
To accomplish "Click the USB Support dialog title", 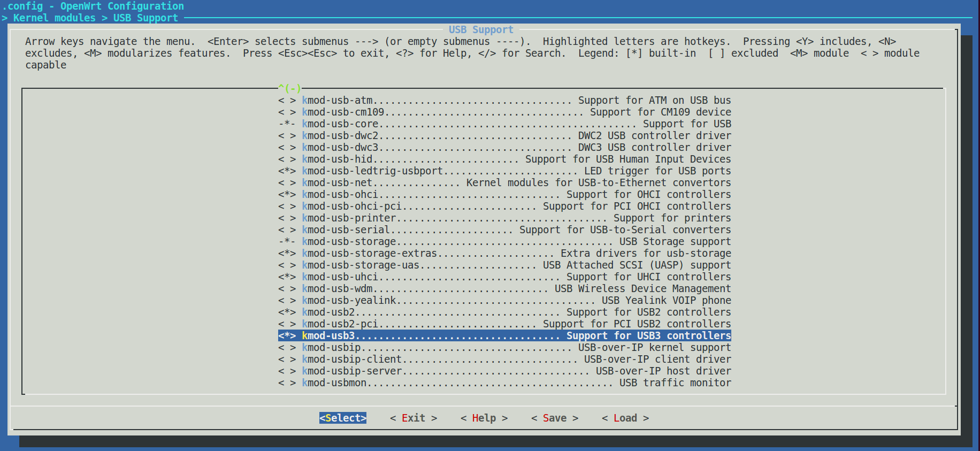I will (x=481, y=30).
